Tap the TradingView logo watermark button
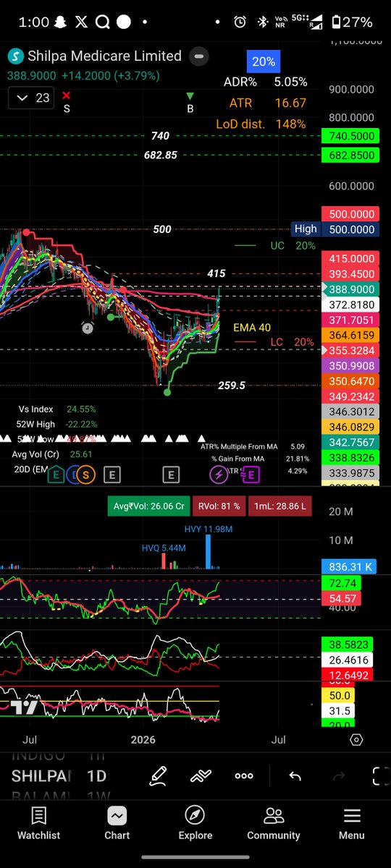The width and height of the screenshot is (391, 868). pos(23,707)
